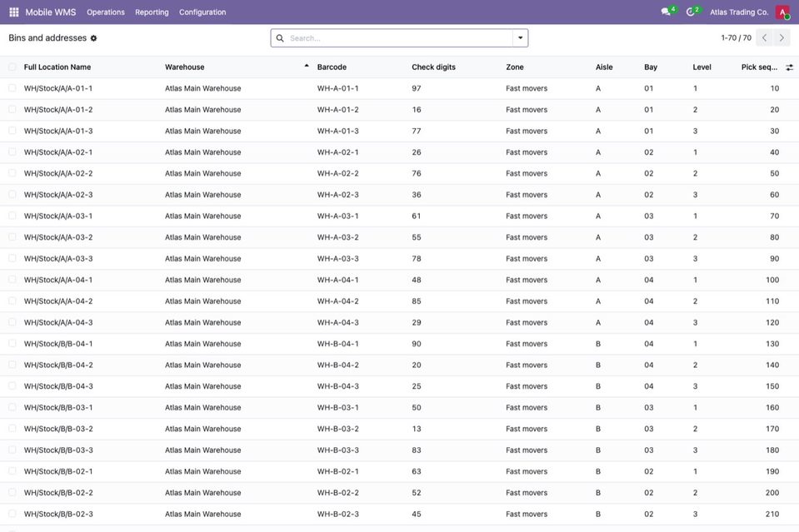Sort by Aisle column header
799x532 pixels.
[x=604, y=67]
